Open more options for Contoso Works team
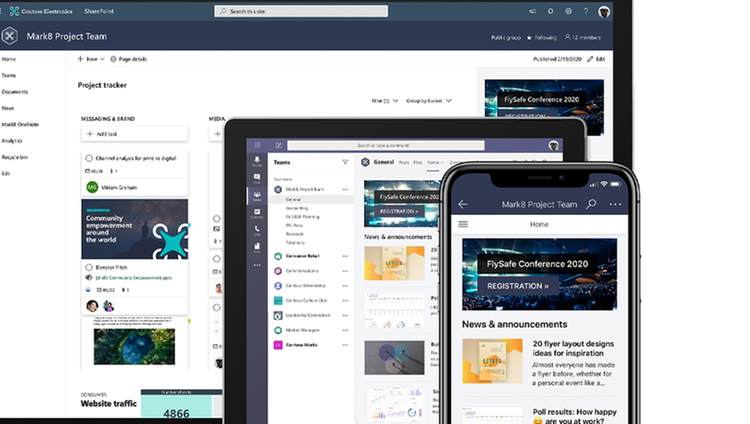Screen dimensions: 750x424 (x=345, y=345)
